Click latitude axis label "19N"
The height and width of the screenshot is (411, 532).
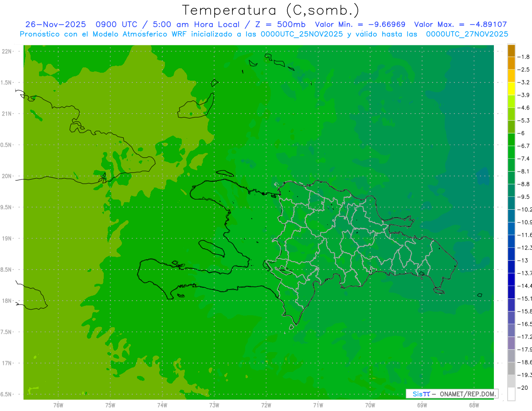tap(7, 239)
